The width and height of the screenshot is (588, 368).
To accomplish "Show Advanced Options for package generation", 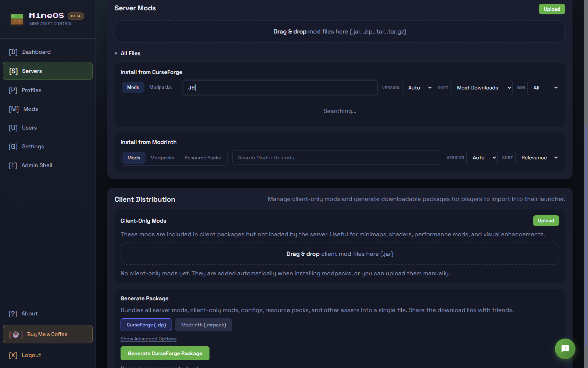I will pyautogui.click(x=148, y=339).
